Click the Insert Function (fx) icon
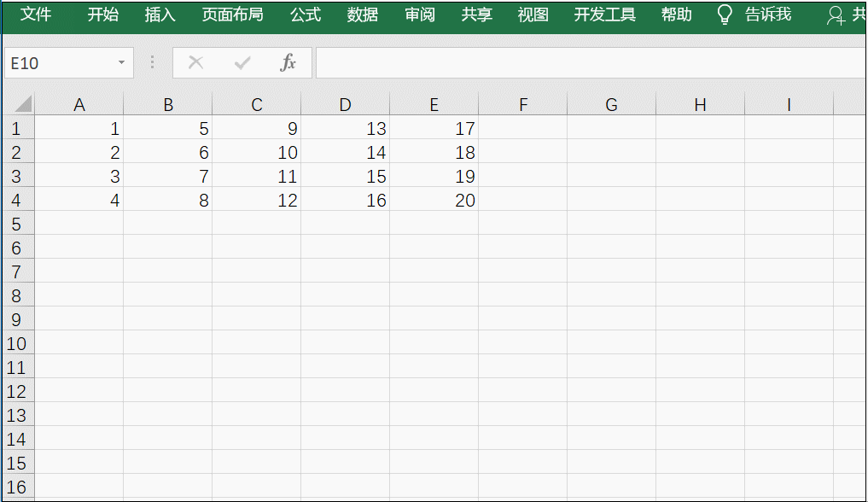The height and width of the screenshot is (502, 868). pyautogui.click(x=288, y=62)
